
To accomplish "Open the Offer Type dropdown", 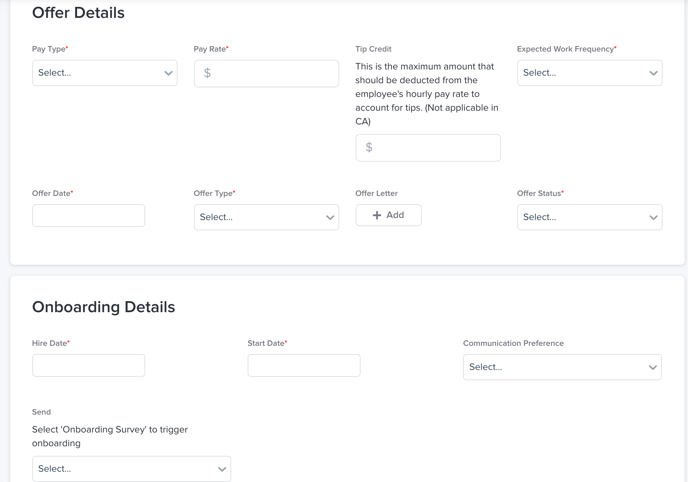I will pyautogui.click(x=266, y=217).
